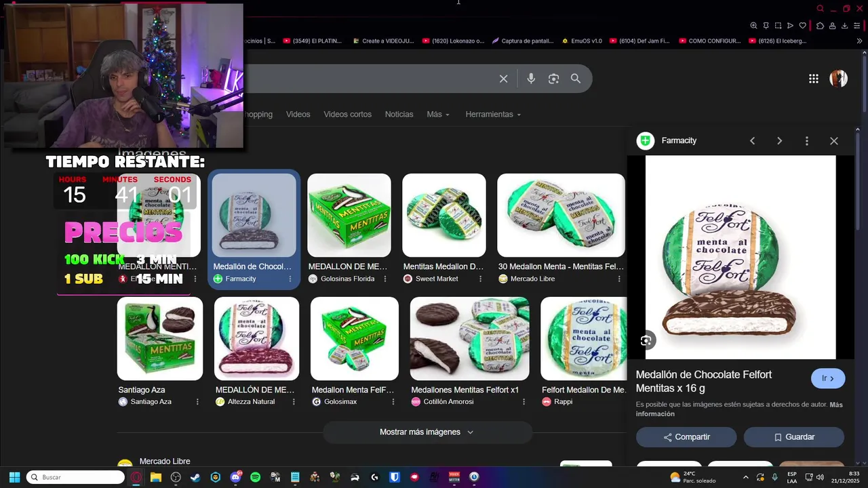Clear the Google search box text

pyautogui.click(x=503, y=79)
